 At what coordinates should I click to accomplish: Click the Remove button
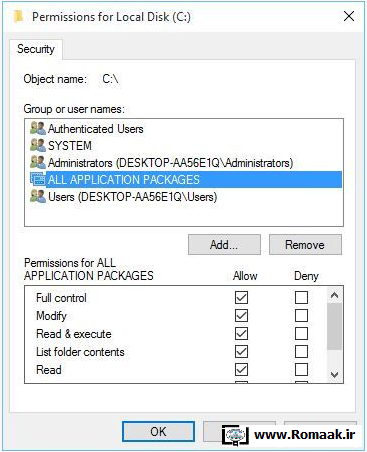pyautogui.click(x=305, y=245)
